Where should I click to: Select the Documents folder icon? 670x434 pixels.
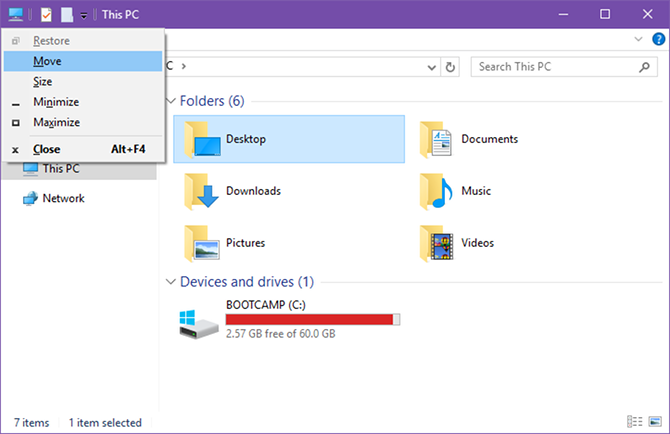(x=436, y=139)
